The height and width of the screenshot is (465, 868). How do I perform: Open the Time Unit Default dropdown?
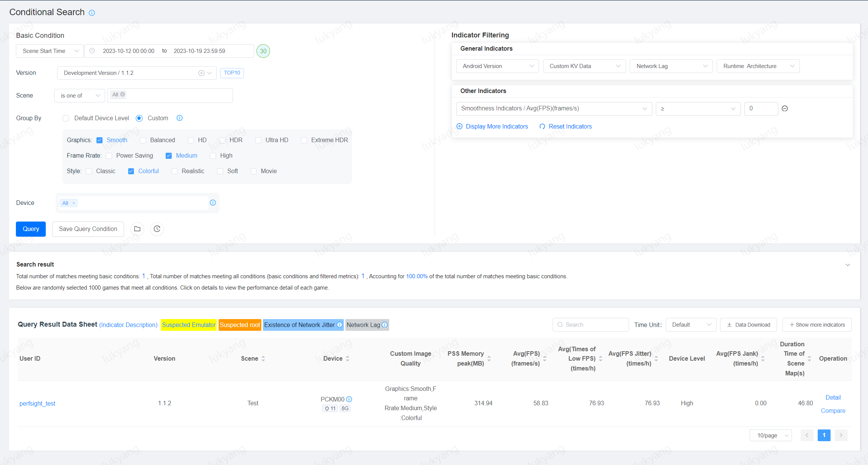[691, 325]
